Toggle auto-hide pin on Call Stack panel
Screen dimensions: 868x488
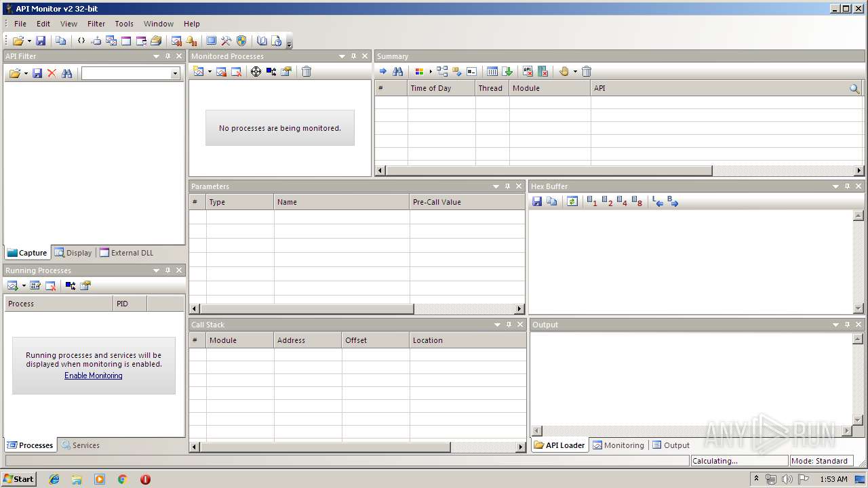[509, 325]
